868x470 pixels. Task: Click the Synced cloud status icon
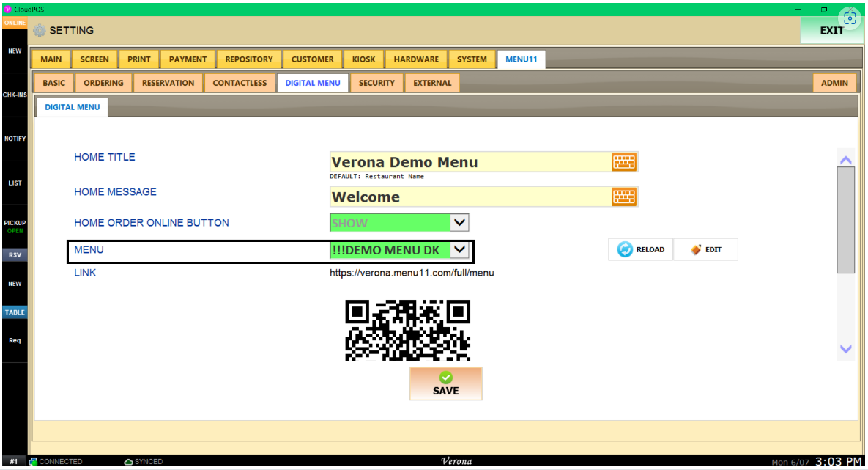coord(128,462)
